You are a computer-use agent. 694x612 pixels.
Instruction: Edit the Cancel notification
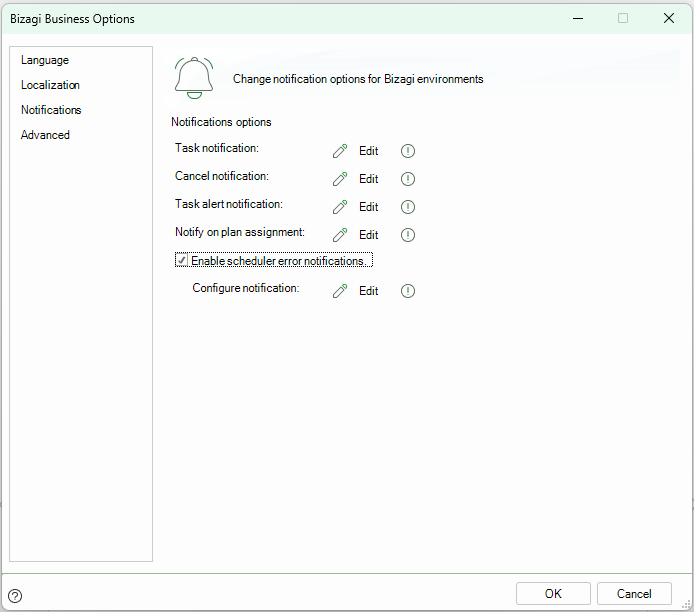tap(368, 179)
